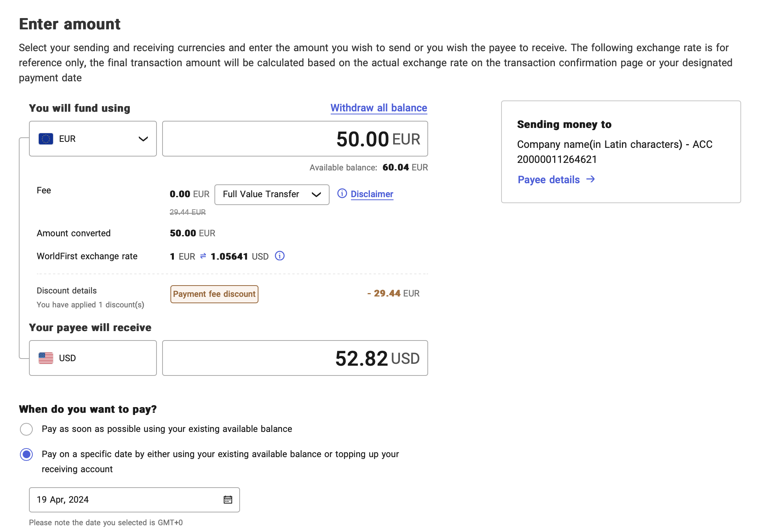The width and height of the screenshot is (775, 532).
Task: Click the Withdraw all balance link
Action: 378,108
